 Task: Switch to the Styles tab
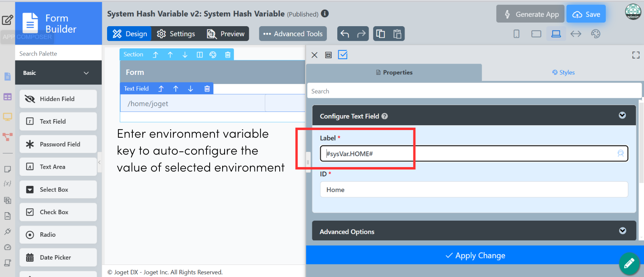click(563, 72)
